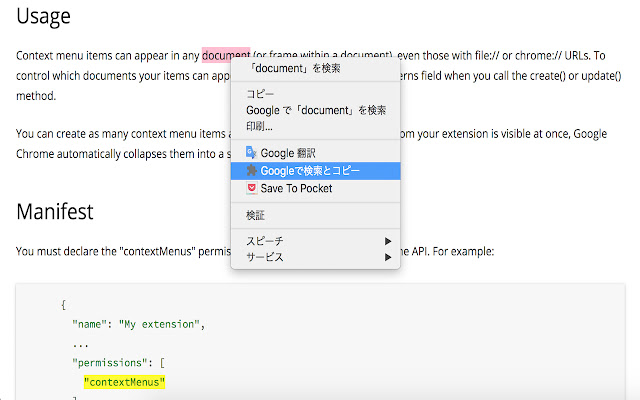Click the red Pocket icon
This screenshot has height=400, width=640.
pos(251,188)
